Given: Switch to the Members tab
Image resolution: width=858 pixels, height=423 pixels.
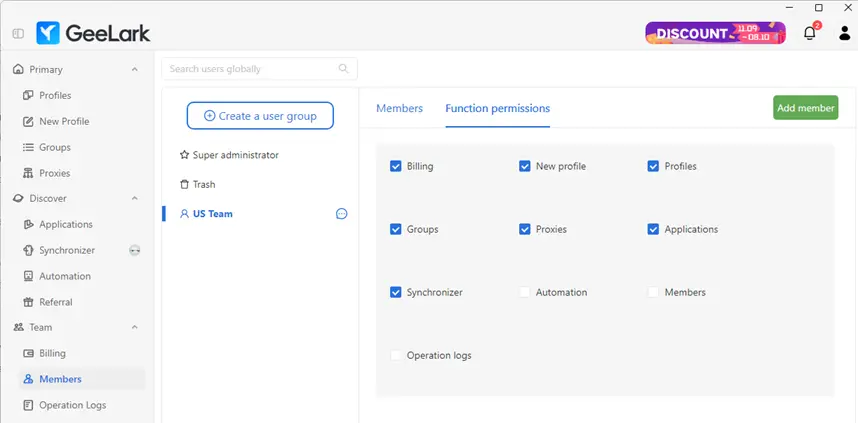Looking at the screenshot, I should [399, 108].
